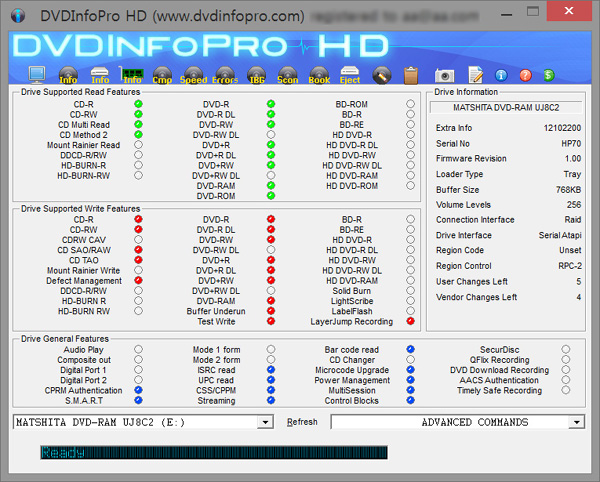This screenshot has height=482, width=600.
Task: Open the memory card Info icon
Action: (132, 75)
